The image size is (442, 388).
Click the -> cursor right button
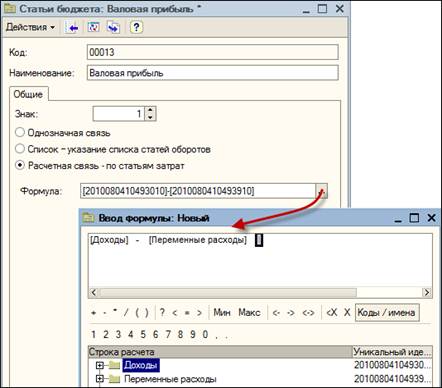291,313
